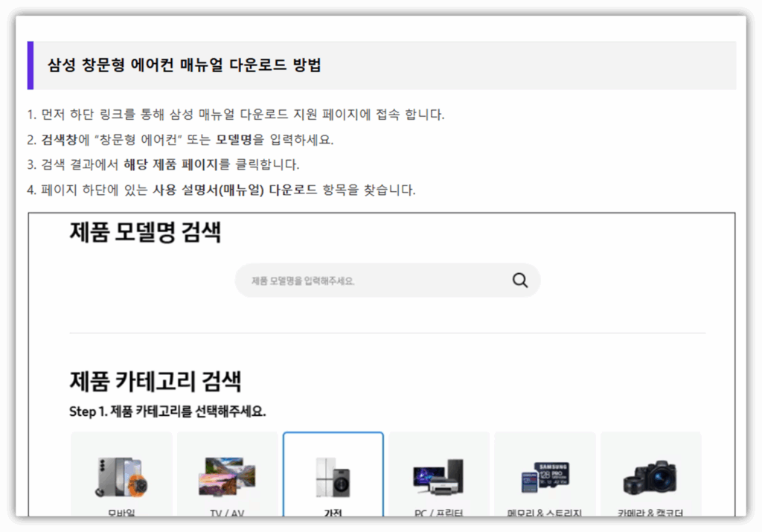Click heading 삼성 창문형 에어컨 매뉴얼 다운로드 방법
This screenshot has height=532, width=762.
coord(185,65)
